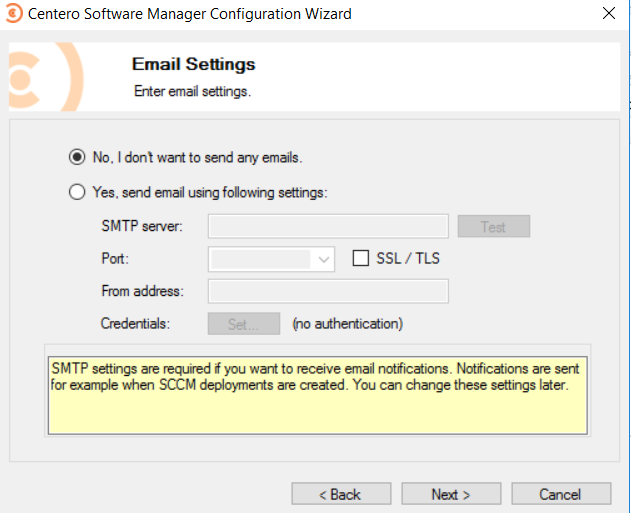The height and width of the screenshot is (513, 631).
Task: Go back with the < Back button
Action: point(341,494)
